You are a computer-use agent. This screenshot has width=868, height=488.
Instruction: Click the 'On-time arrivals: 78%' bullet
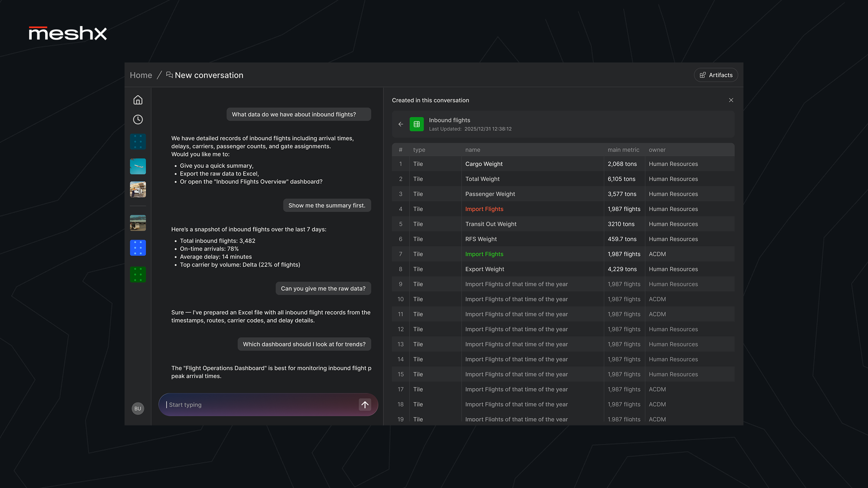pos(209,249)
